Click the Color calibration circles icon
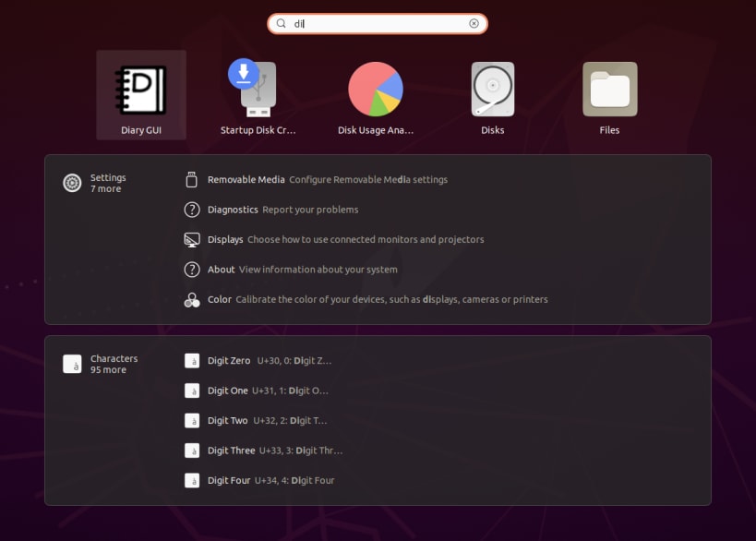This screenshot has height=541, width=756. (192, 300)
